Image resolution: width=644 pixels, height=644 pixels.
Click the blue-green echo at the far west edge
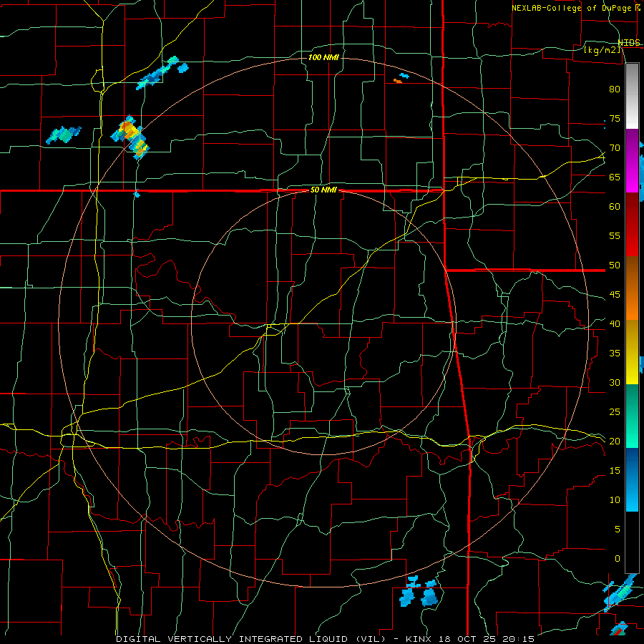(x=63, y=135)
